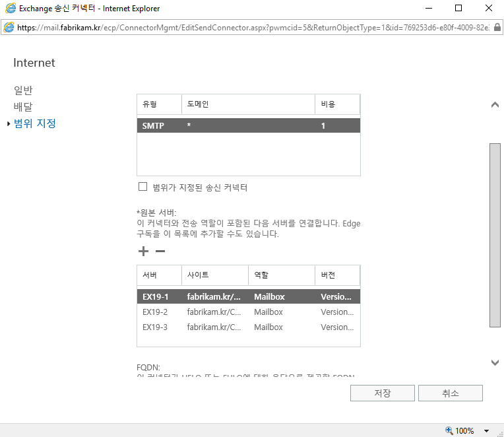Select the EX19-2 server row
Image resolution: width=504 pixels, height=437 pixels.
coord(249,312)
